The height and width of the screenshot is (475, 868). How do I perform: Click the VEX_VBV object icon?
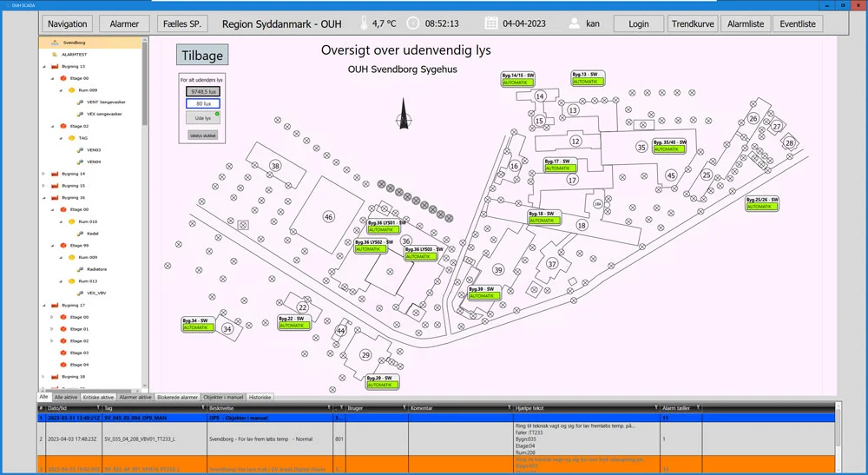80,293
